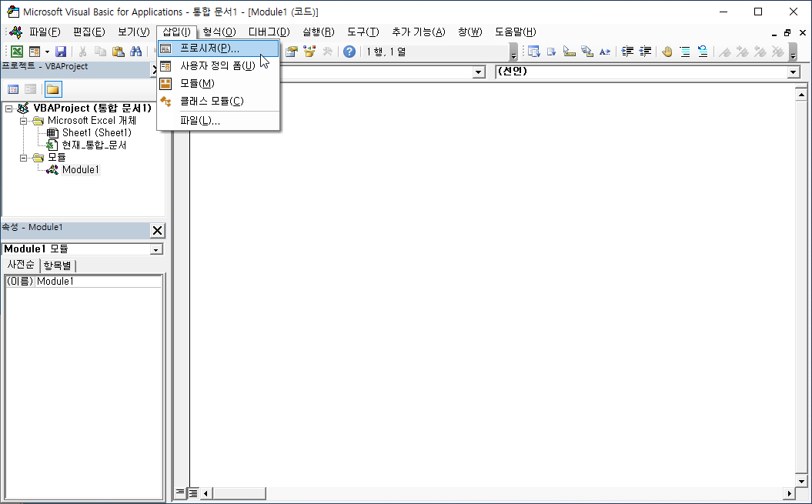The height and width of the screenshot is (504, 812).
Task: Click the Uncomment Block icon
Action: point(703,52)
